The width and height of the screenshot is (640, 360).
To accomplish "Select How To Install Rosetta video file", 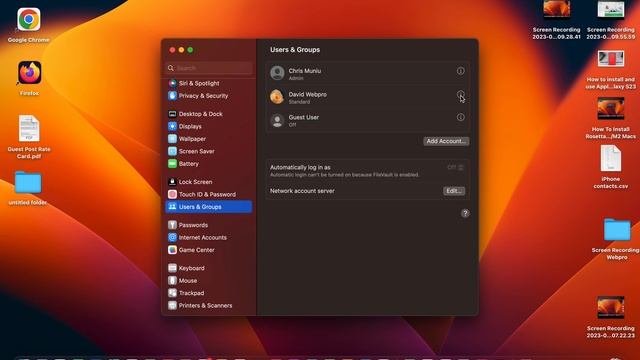I will [611, 109].
